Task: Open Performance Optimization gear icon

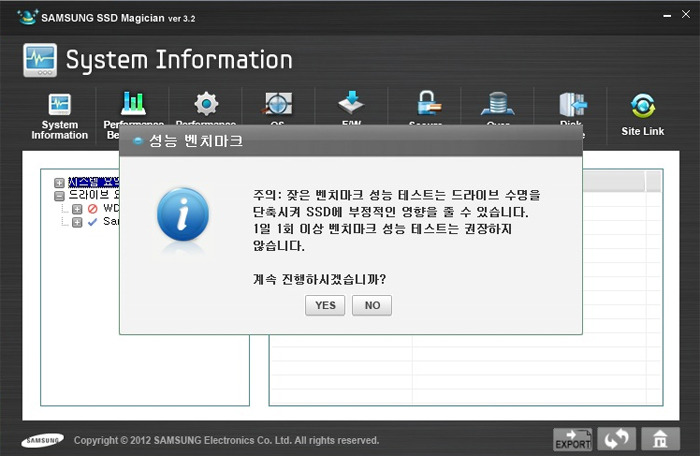Action: (206, 104)
